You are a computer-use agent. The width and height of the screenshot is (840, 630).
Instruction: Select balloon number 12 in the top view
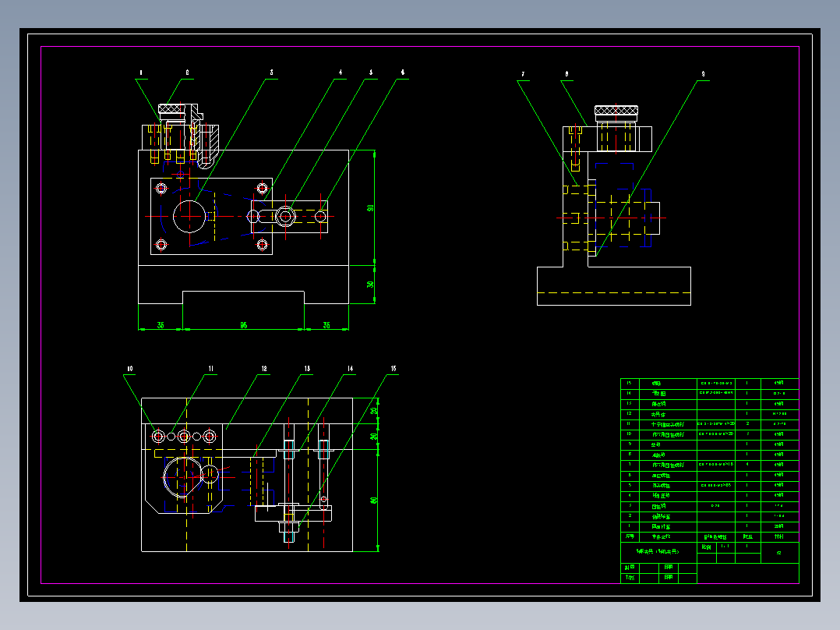263,369
